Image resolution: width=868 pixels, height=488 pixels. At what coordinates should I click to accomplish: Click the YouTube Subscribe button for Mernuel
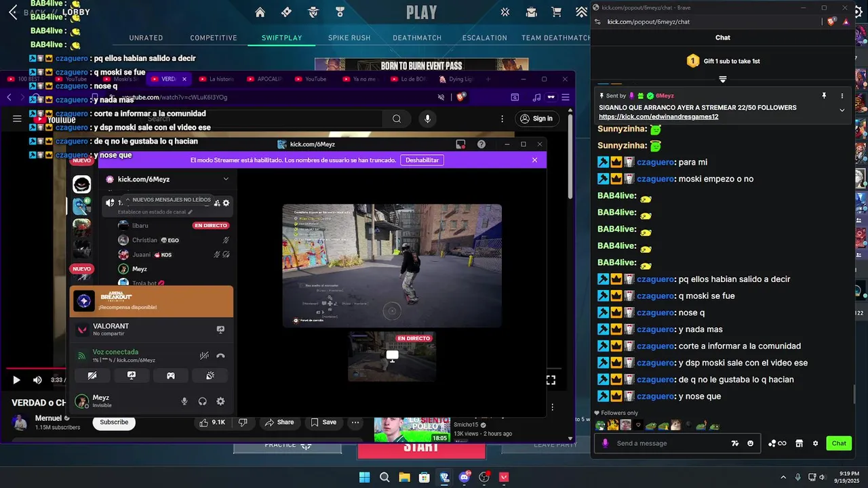[x=114, y=422]
